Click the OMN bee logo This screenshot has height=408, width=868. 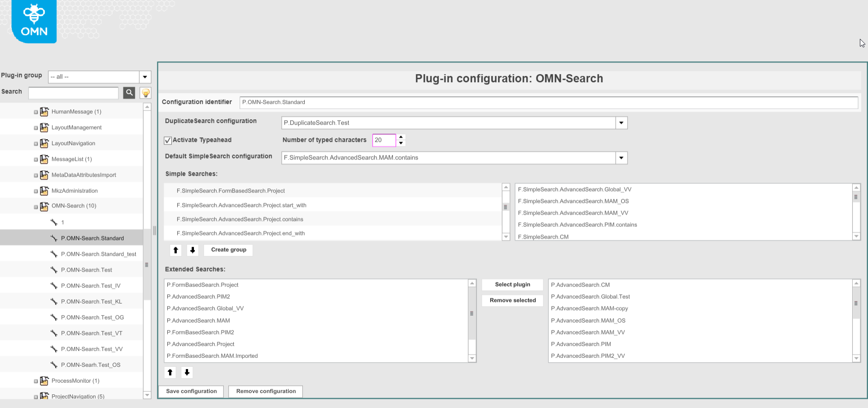tap(33, 20)
